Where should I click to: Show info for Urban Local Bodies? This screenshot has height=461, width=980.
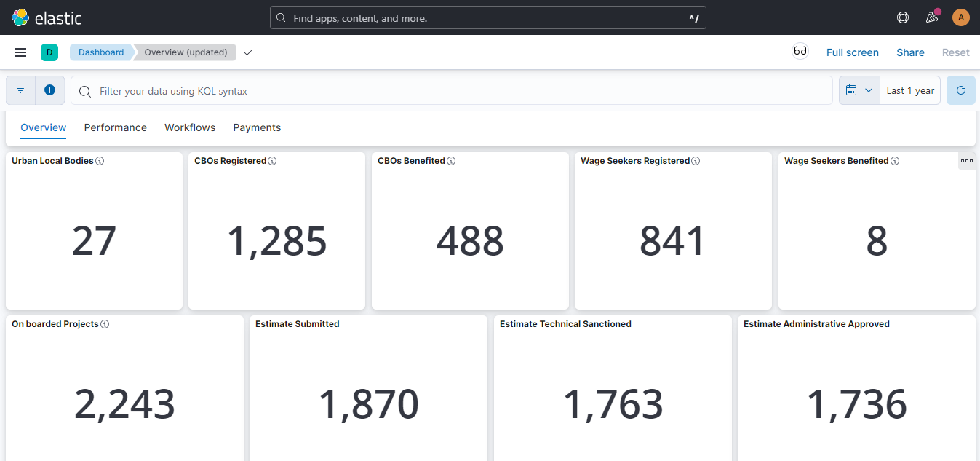point(100,161)
